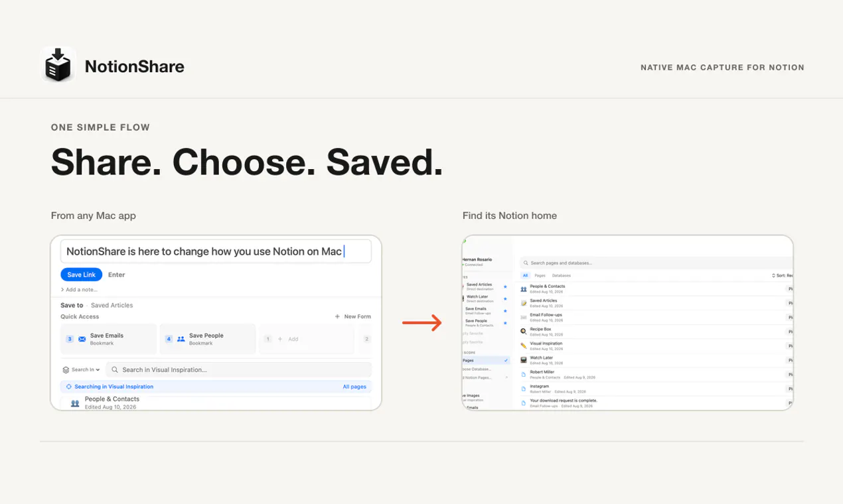The image size is (843, 504).
Task: Switch to the Databases filter tab
Action: (x=562, y=275)
